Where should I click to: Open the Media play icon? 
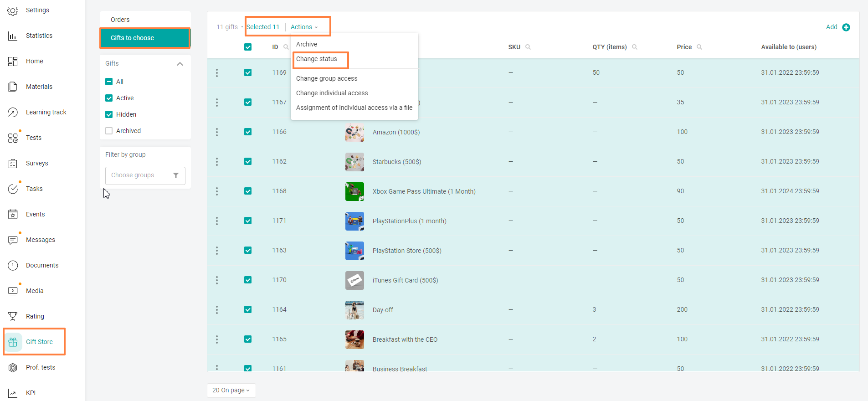tap(13, 291)
